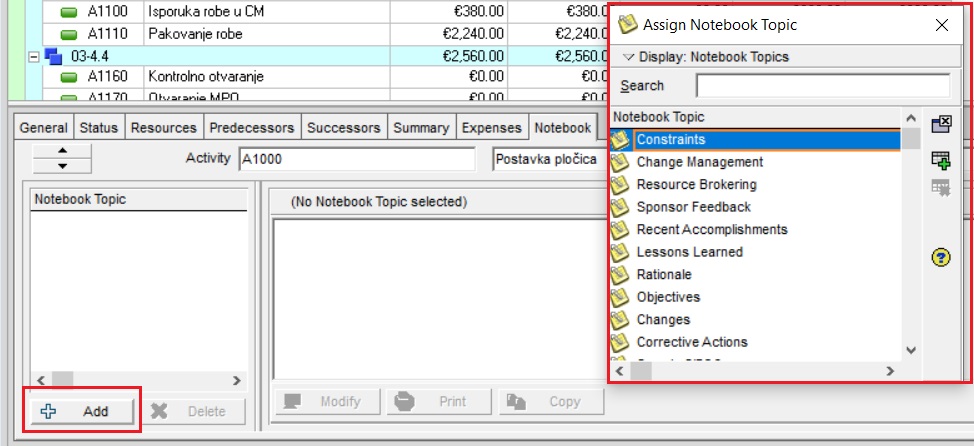
Task: Click the green activity icon for A1100
Action: click(69, 12)
